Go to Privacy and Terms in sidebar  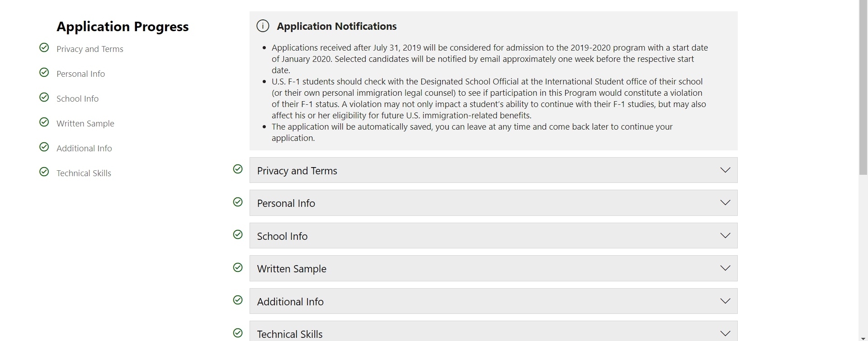(x=90, y=49)
